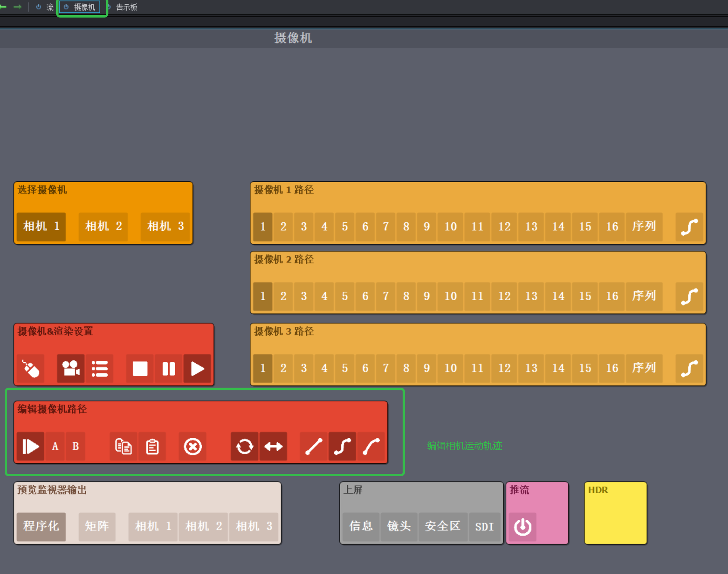Toggle the ping-pong double arrow icon
The height and width of the screenshot is (574, 728).
coord(273,446)
